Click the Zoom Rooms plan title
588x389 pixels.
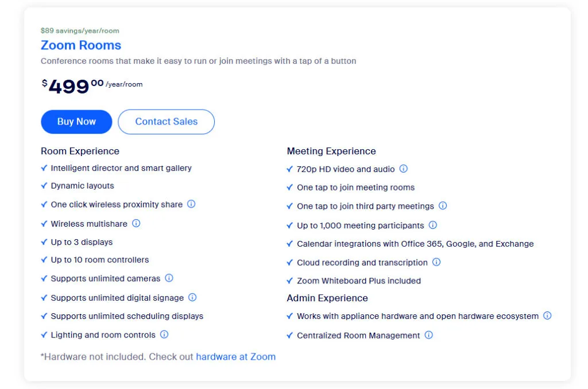point(81,45)
